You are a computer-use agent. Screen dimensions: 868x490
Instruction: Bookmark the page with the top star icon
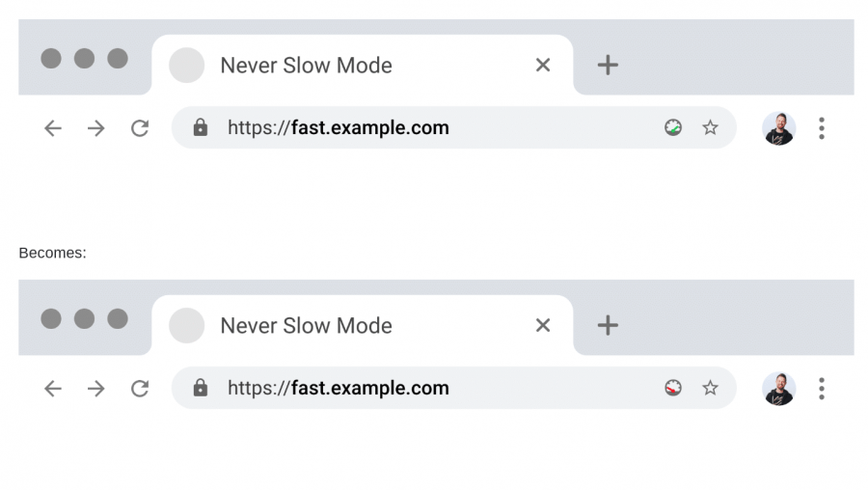click(x=711, y=127)
